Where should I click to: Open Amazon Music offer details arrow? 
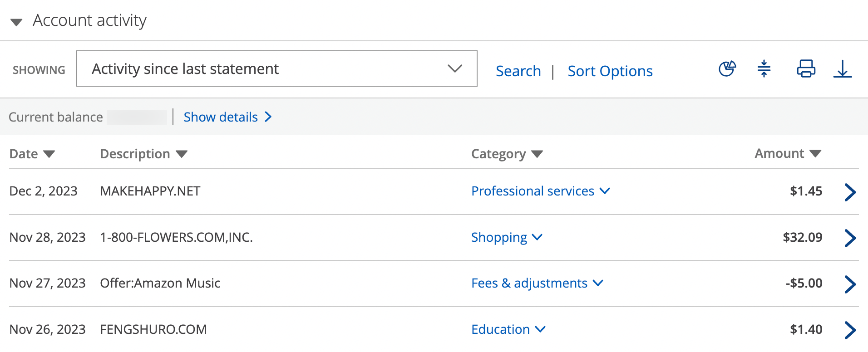pos(850,284)
